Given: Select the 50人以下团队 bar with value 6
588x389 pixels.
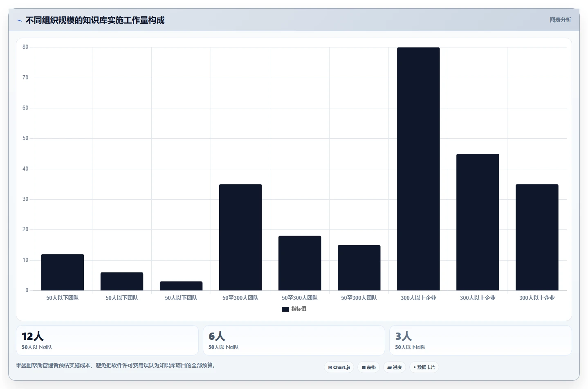Looking at the screenshot, I should [x=122, y=281].
